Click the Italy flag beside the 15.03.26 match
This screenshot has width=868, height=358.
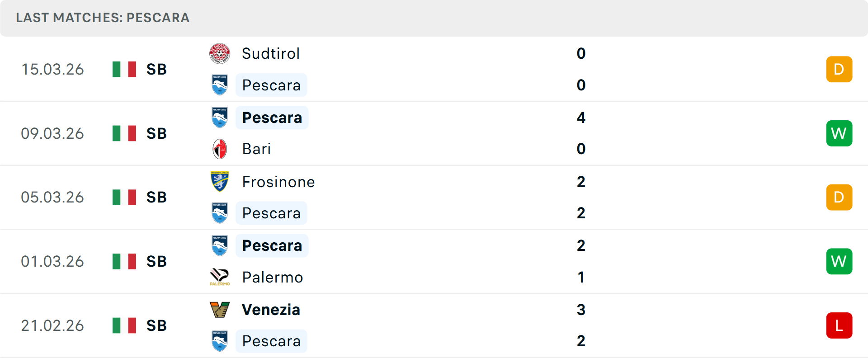point(124,69)
